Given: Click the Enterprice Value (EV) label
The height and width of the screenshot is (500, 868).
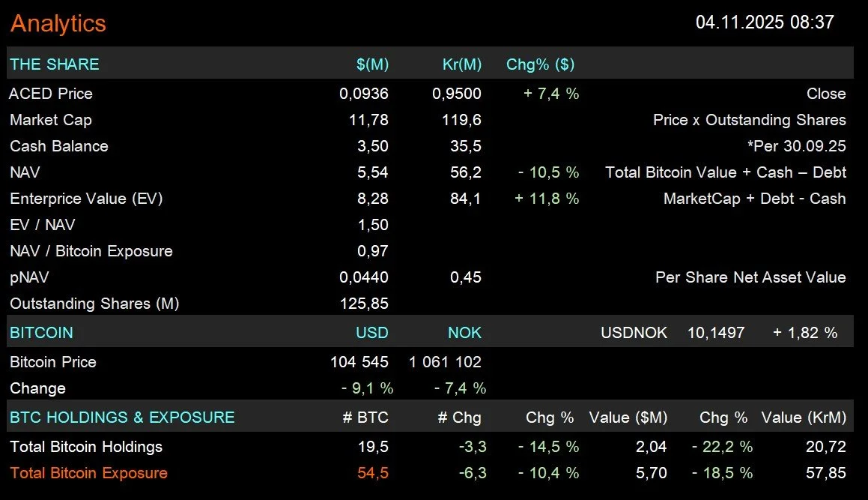Looking at the screenshot, I should (x=86, y=199).
